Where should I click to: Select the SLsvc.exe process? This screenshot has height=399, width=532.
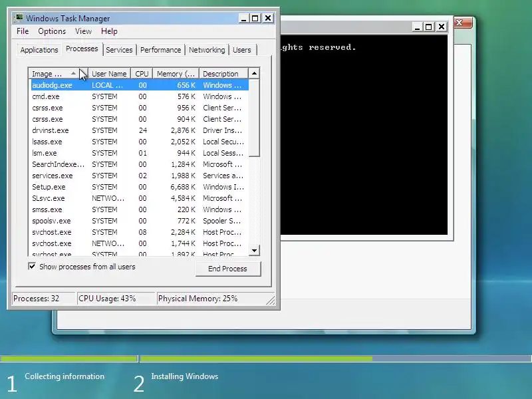pos(139,198)
